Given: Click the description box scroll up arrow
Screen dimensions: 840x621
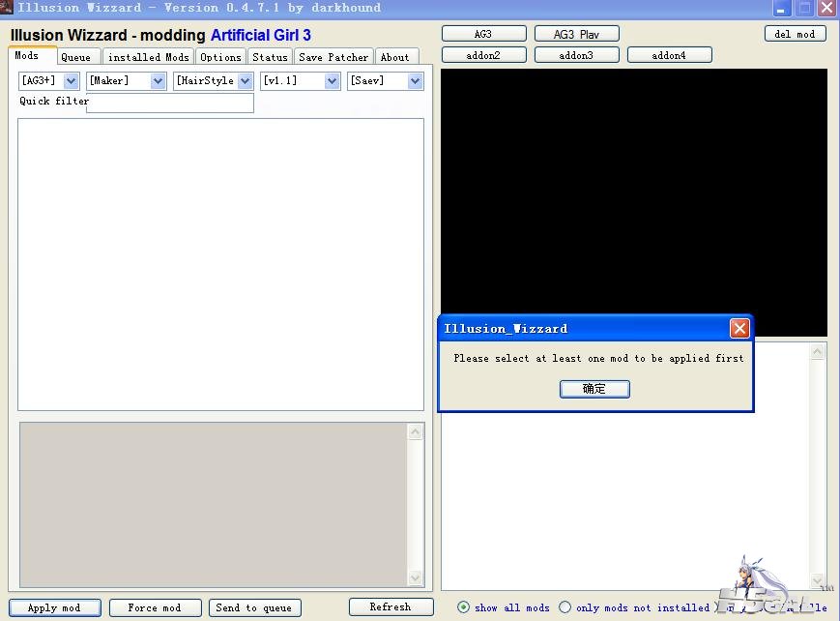Looking at the screenshot, I should tap(416, 432).
